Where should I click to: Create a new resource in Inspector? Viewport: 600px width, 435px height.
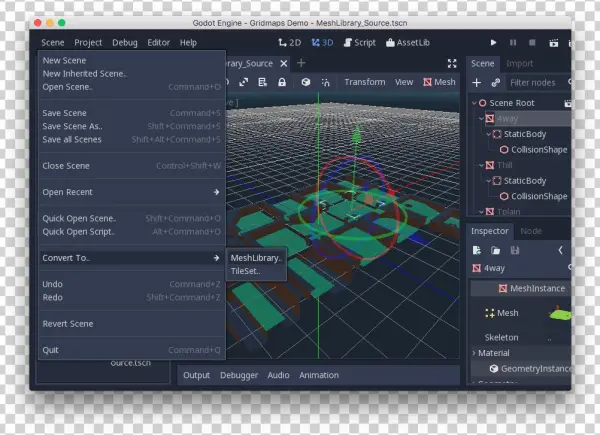coord(477,251)
